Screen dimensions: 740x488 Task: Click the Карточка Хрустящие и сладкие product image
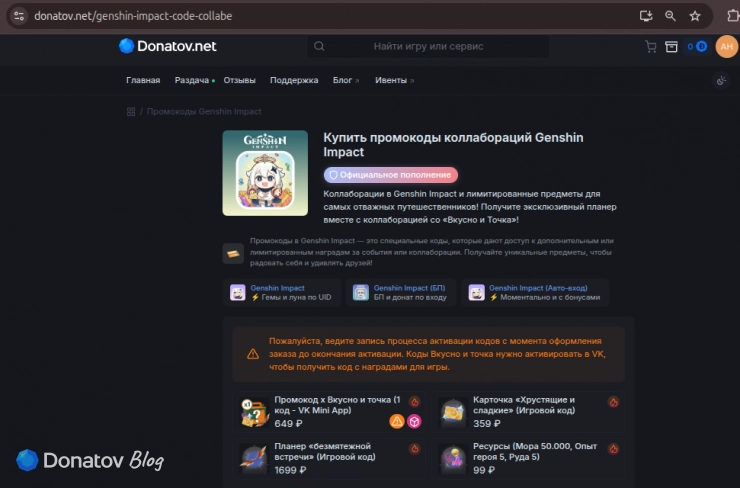click(x=453, y=412)
